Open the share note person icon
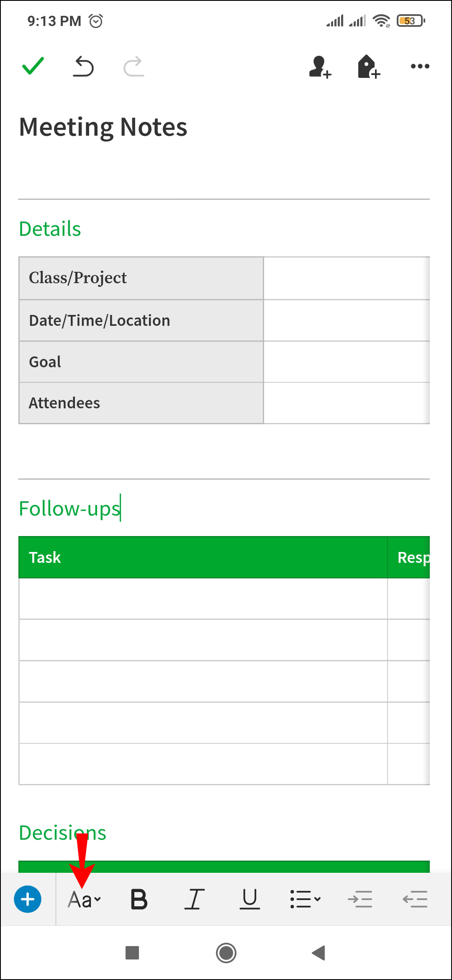 320,67
